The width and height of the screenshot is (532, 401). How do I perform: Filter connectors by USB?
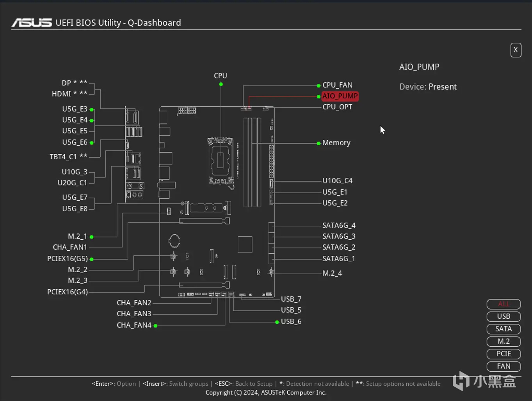pos(504,316)
